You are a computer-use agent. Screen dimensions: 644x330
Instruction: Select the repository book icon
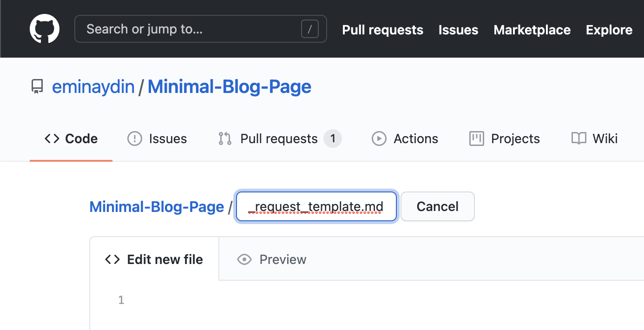[x=37, y=86]
